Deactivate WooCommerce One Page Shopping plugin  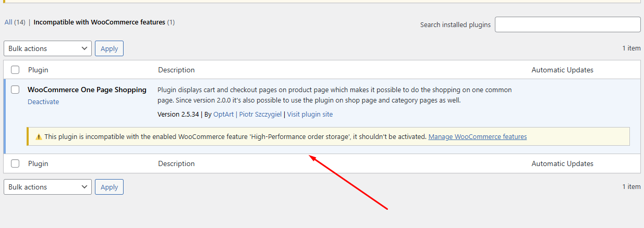(43, 102)
